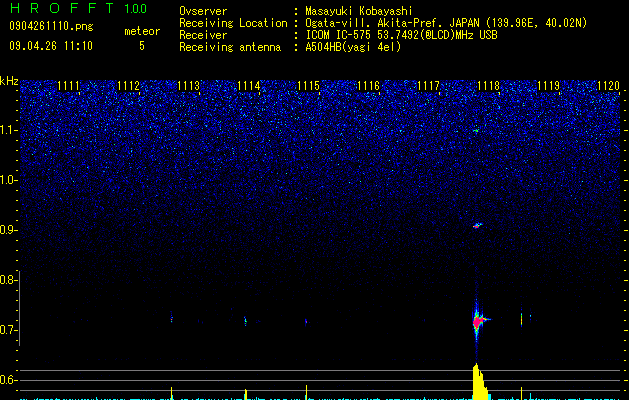Click the large yellow intensity peak below 1118

coord(480,382)
